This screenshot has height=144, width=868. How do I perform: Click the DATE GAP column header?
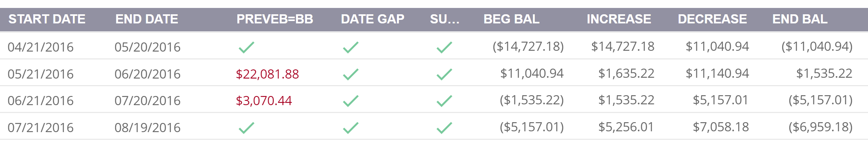coord(372,19)
